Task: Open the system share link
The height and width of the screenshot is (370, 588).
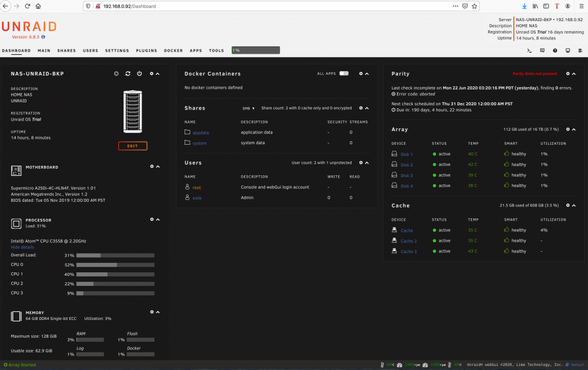Action: point(199,143)
